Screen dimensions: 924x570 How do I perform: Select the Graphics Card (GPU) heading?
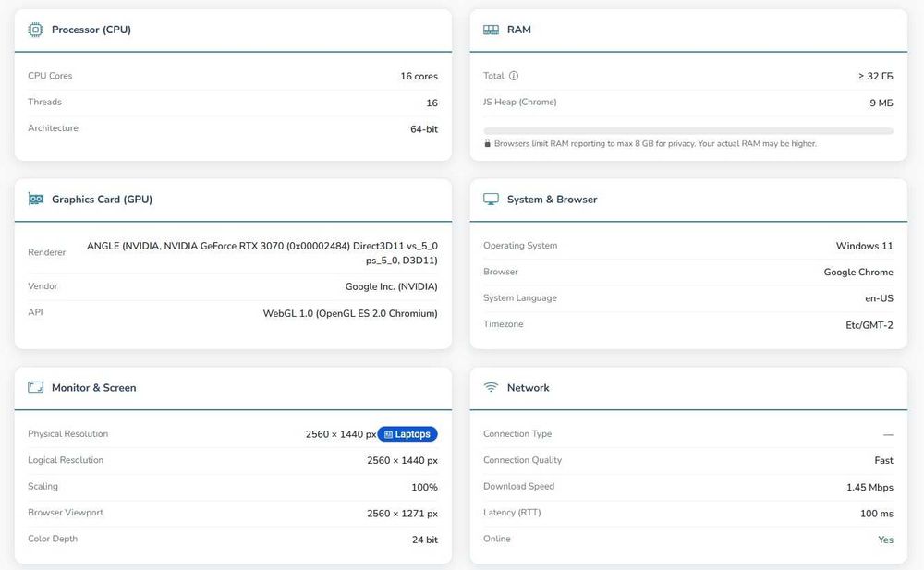102,200
